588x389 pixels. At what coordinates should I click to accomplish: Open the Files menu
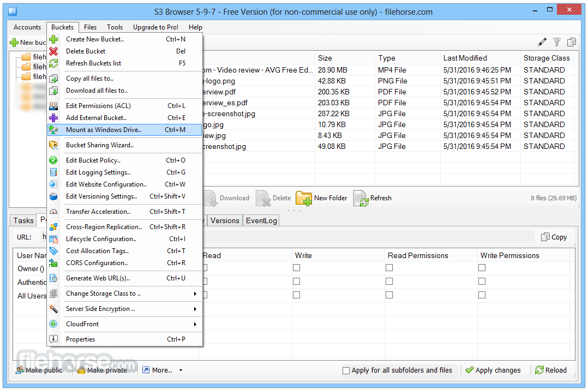click(90, 27)
